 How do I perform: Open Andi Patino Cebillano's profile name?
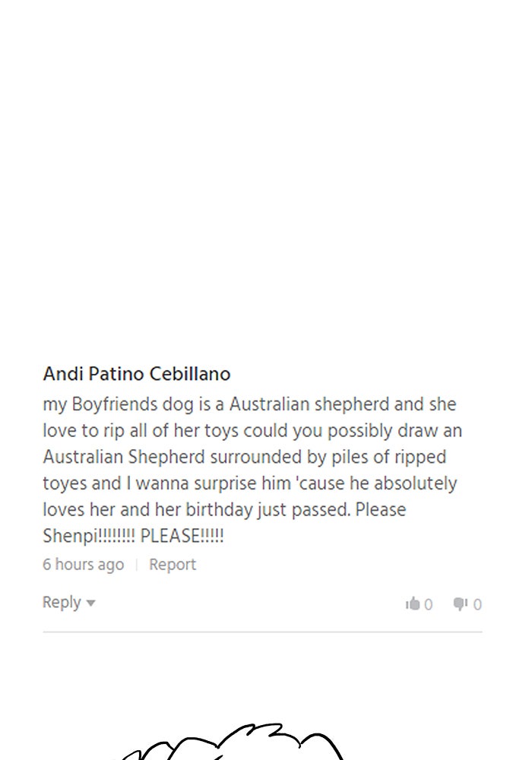point(137,374)
